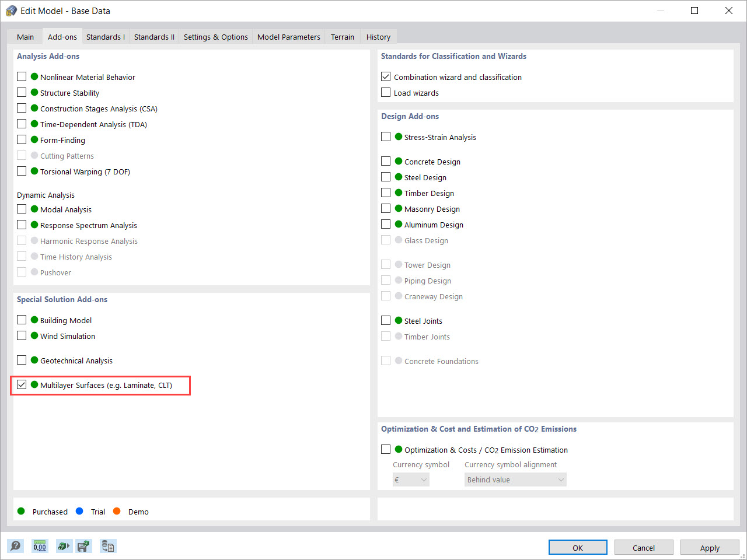
Task: Open the database export icon
Action: coord(108,546)
